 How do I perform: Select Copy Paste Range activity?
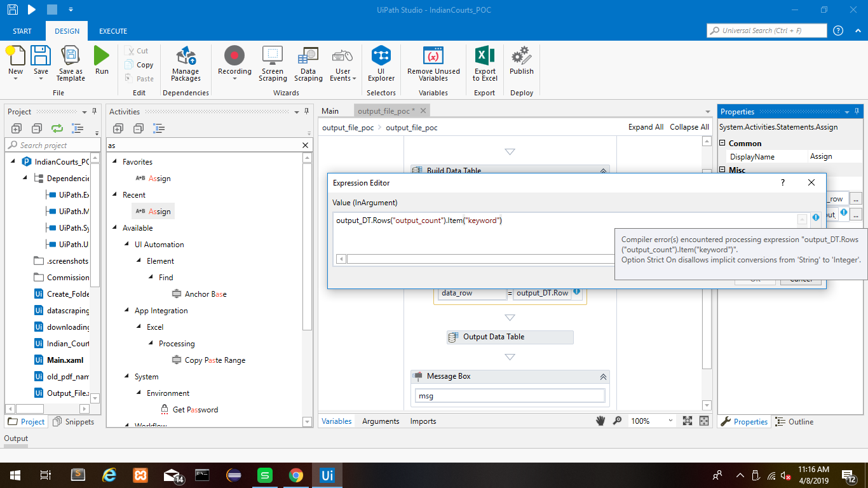click(x=208, y=360)
